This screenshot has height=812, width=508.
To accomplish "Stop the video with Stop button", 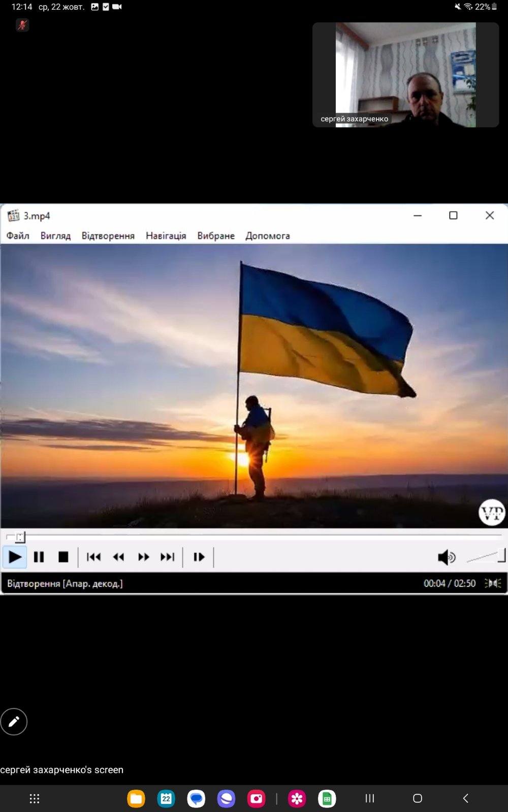I will click(63, 557).
